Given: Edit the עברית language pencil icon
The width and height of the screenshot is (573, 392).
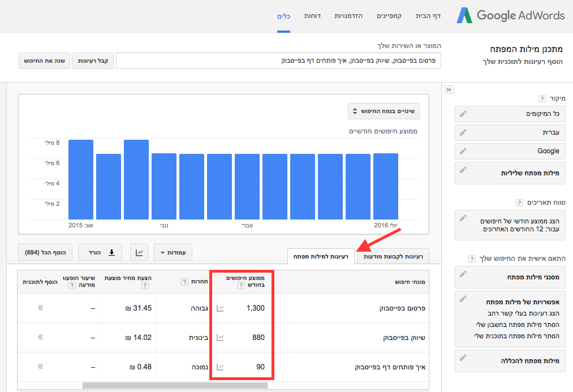Looking at the screenshot, I should click(x=463, y=132).
